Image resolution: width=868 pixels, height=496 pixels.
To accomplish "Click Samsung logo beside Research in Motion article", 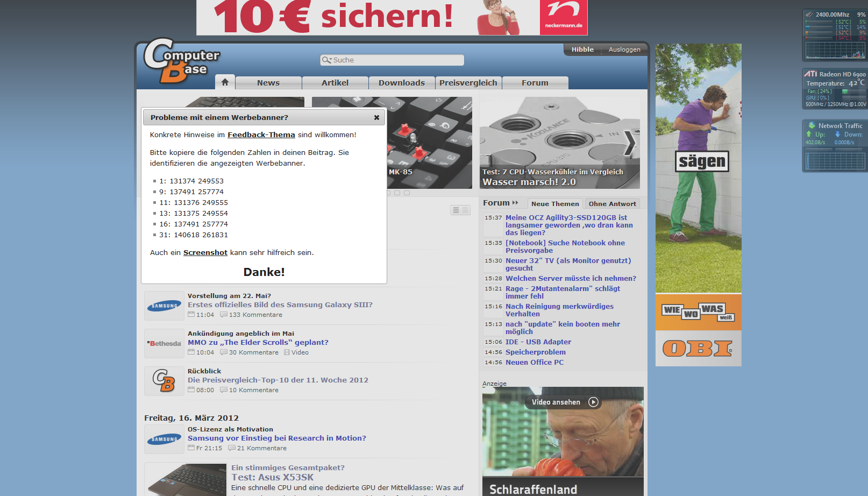I will coord(164,439).
